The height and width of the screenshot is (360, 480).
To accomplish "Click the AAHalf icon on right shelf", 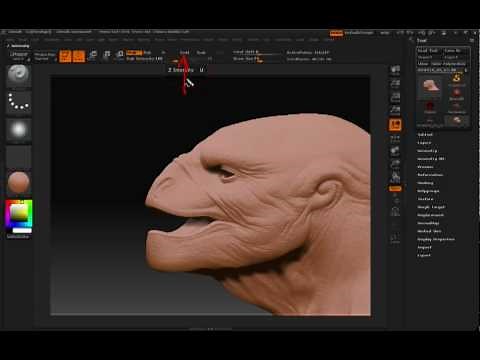I will [x=395, y=111].
